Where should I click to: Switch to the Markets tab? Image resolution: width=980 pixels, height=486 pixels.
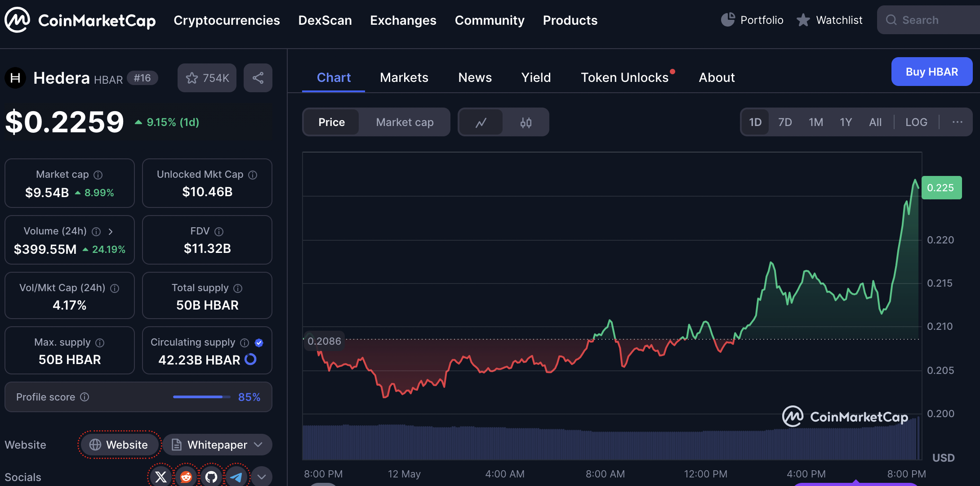pyautogui.click(x=404, y=77)
